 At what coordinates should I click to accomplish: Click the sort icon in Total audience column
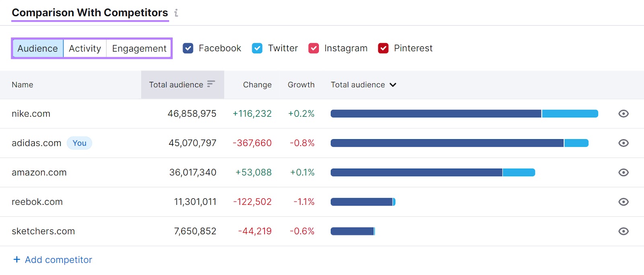(x=211, y=84)
